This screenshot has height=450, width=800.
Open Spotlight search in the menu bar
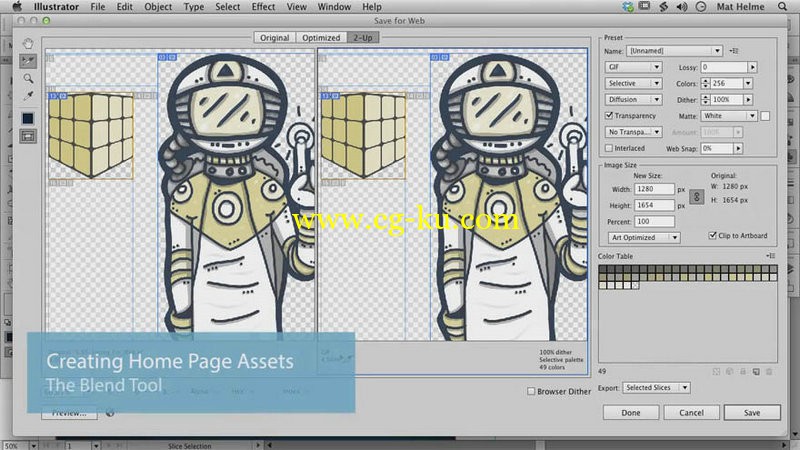point(782,7)
